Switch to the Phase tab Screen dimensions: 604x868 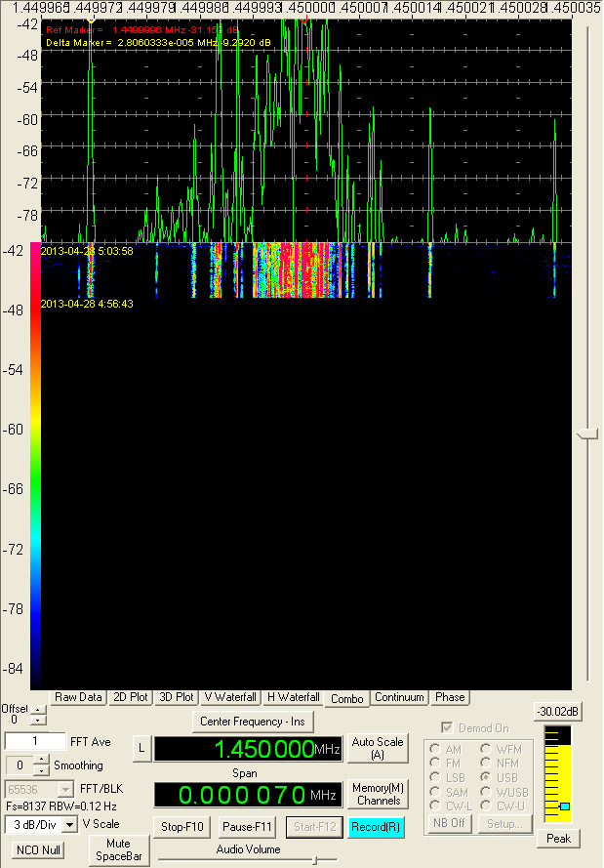click(450, 697)
